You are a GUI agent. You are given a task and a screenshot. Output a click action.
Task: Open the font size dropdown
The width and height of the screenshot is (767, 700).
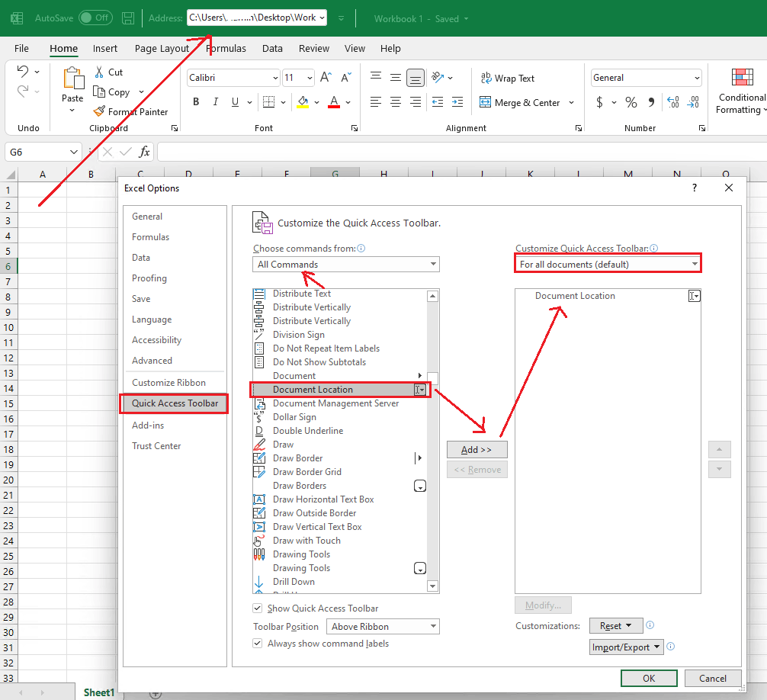(x=310, y=78)
